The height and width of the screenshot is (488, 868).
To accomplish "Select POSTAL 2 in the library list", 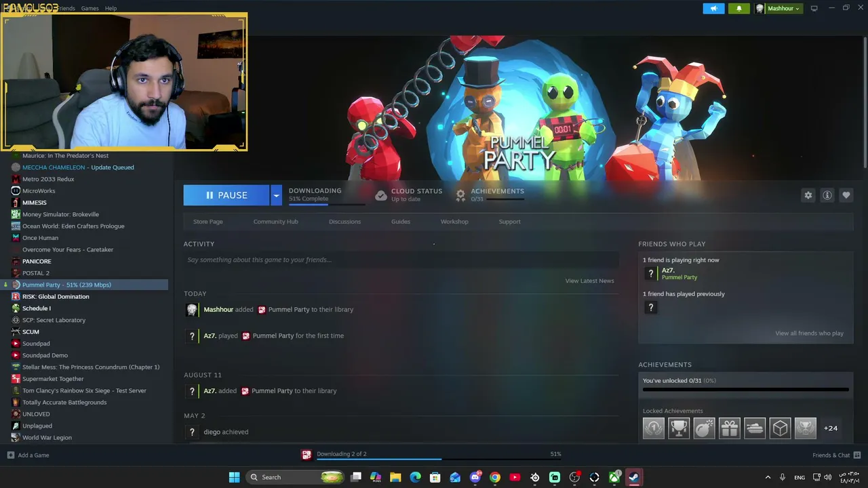I will (36, 273).
